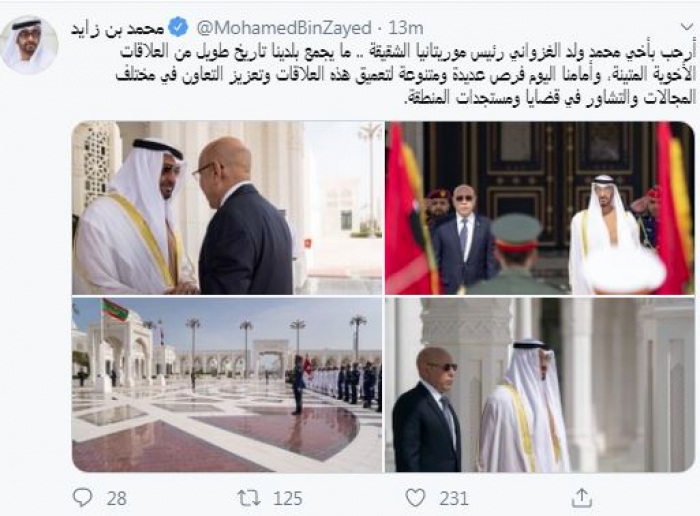Click the retweet arrows icon
700x516 pixels.
coord(249,498)
